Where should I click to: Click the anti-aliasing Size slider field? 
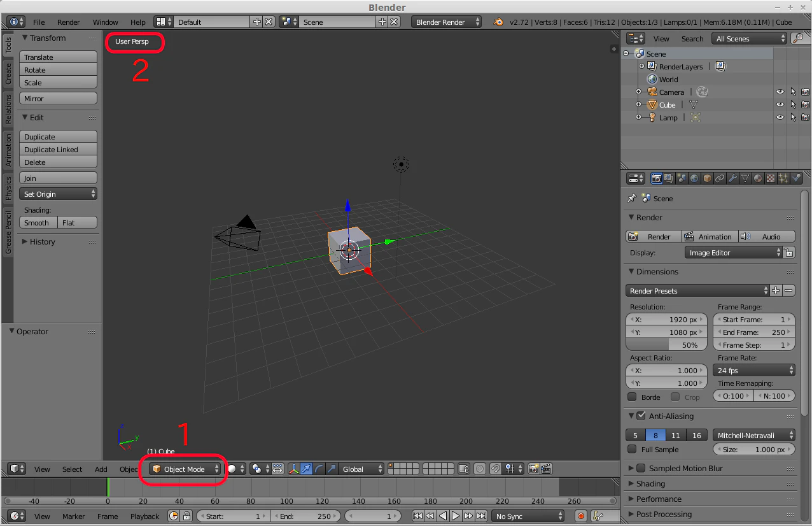[754, 450]
